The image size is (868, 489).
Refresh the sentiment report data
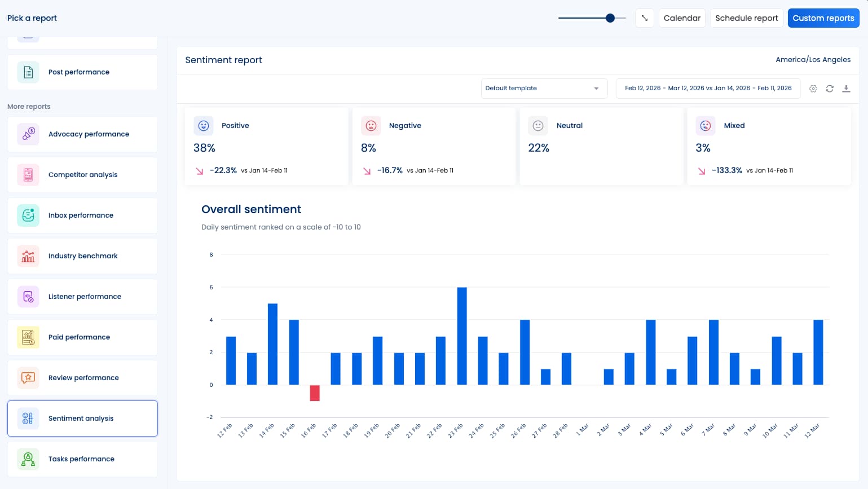click(830, 89)
